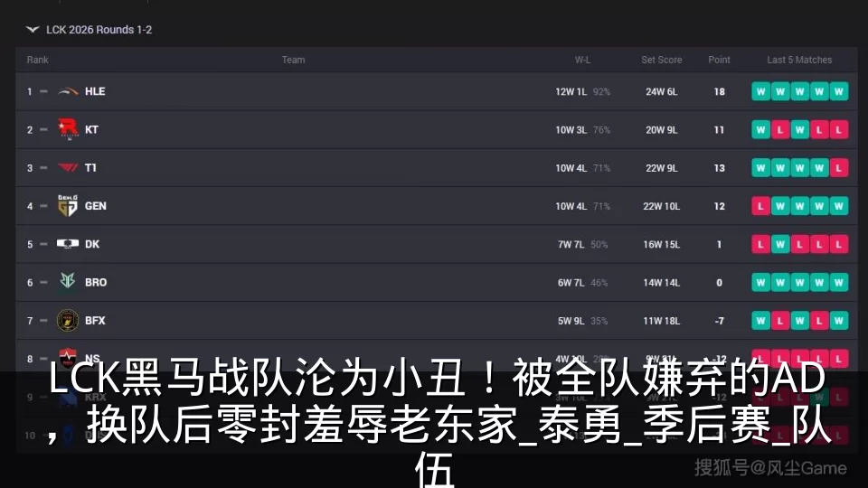
Task: Open the BRO team name
Action: point(96,282)
